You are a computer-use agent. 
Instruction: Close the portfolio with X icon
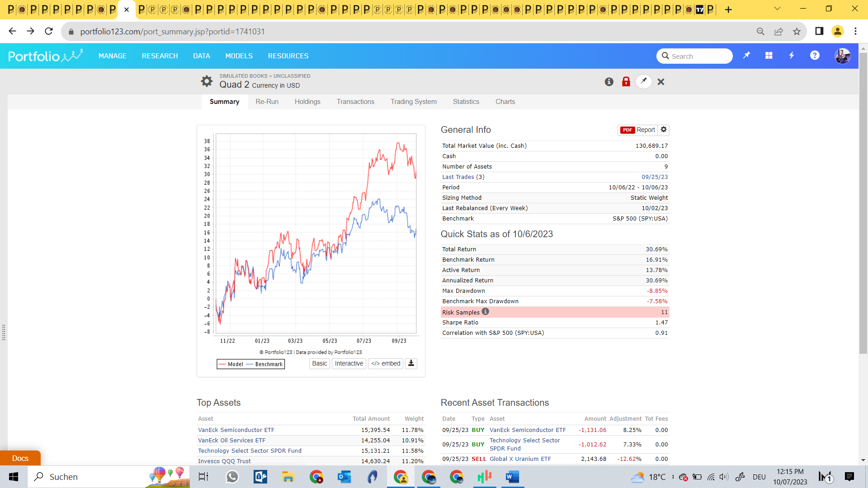[x=661, y=82]
